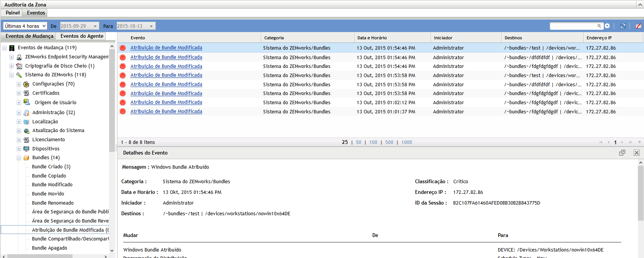
Task: Click the tree panel vertical scrollbar thumb
Action: click(112, 100)
